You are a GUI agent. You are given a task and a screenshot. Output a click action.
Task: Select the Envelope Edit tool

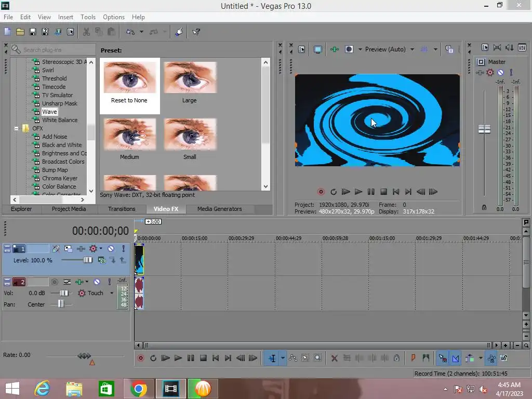coord(293,358)
